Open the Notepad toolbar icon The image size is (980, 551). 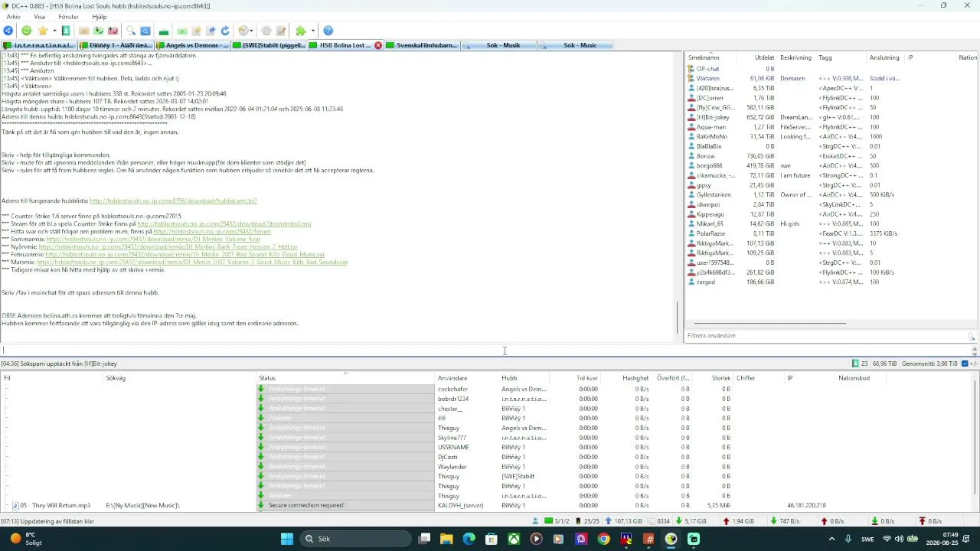pos(281,31)
